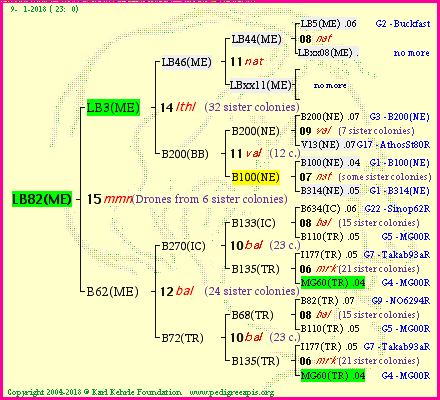Viewport: 440px width, 400px height.
Task: Click the 15 mmn drones note
Action: (x=187, y=199)
